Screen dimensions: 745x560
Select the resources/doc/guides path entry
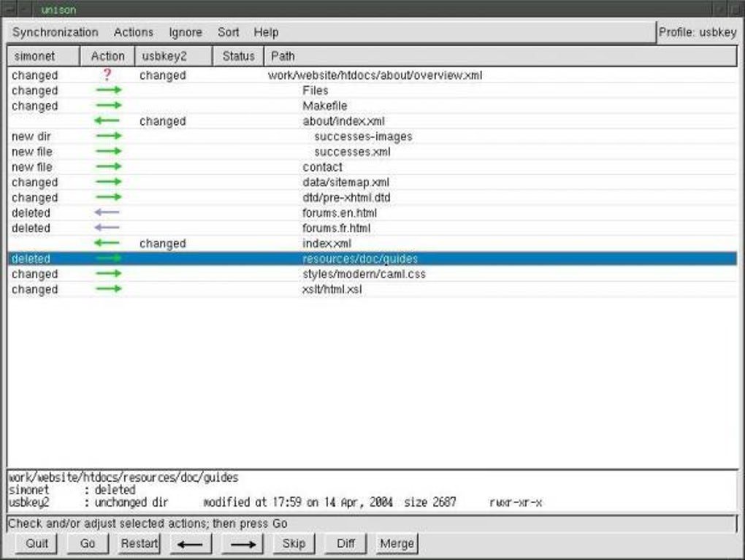359,258
